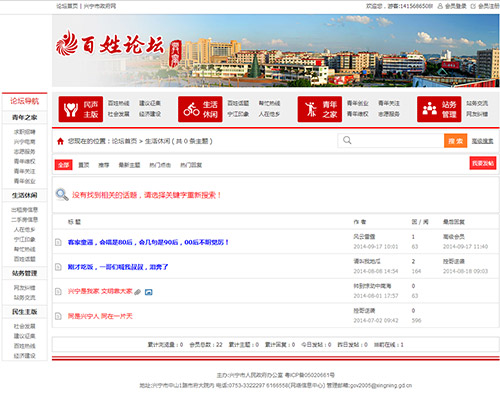Screen dimensions: 500x399
Task: Open 求职招聘 in left sidebar
Action: pos(25,132)
